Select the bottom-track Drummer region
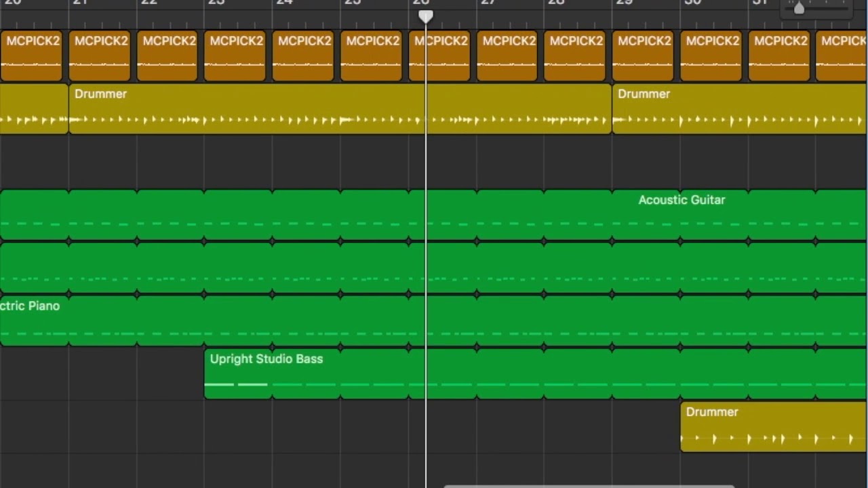The height and width of the screenshot is (488, 868). (774, 426)
